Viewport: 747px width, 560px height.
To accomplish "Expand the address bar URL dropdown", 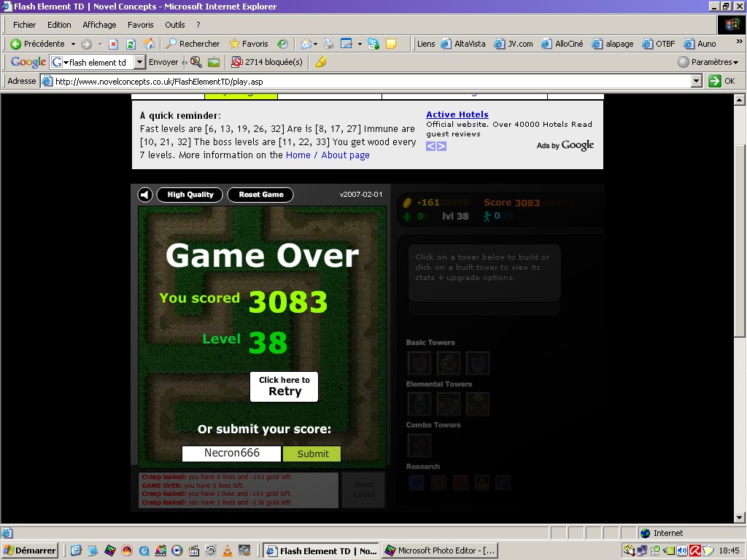I will (696, 82).
